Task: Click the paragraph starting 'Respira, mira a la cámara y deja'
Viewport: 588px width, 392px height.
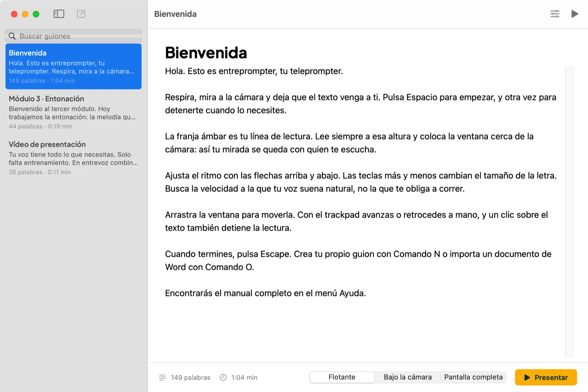Action: (x=361, y=104)
